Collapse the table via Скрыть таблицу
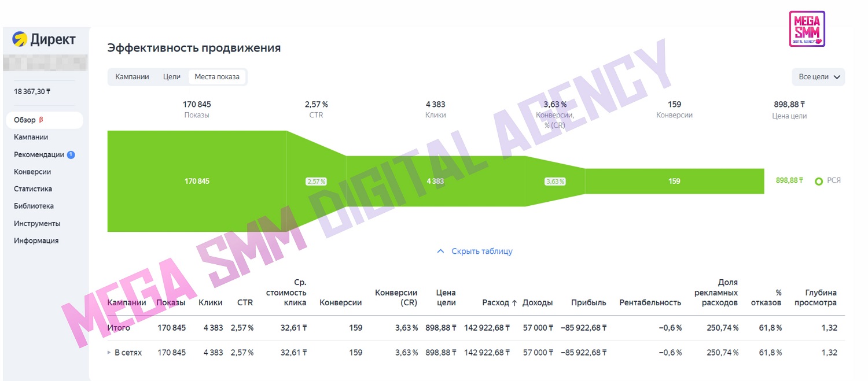This screenshot has width=868, height=381. coord(475,251)
